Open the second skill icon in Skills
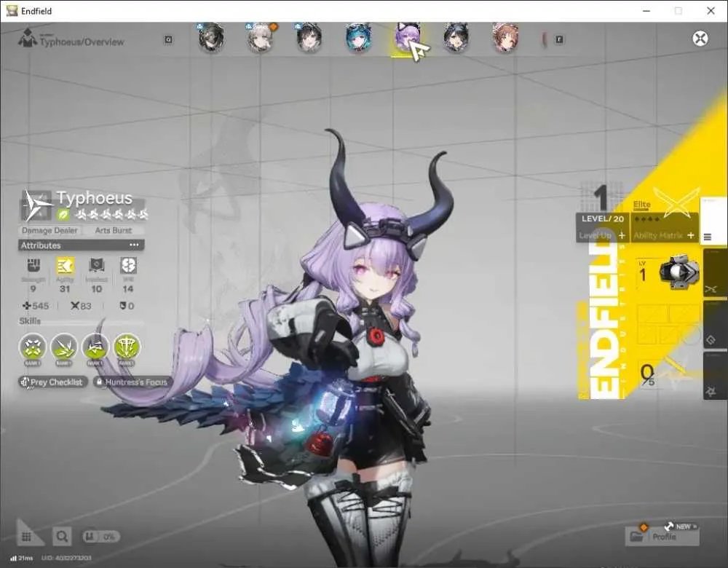The width and height of the screenshot is (728, 568). pos(64,346)
